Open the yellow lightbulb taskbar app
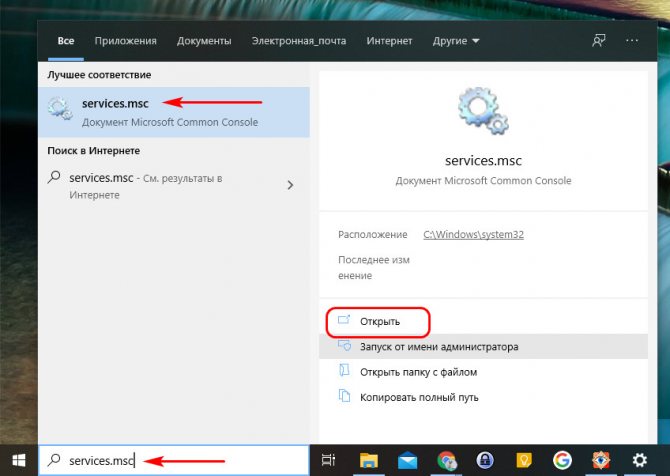Viewport: 670px width, 476px height. click(524, 460)
